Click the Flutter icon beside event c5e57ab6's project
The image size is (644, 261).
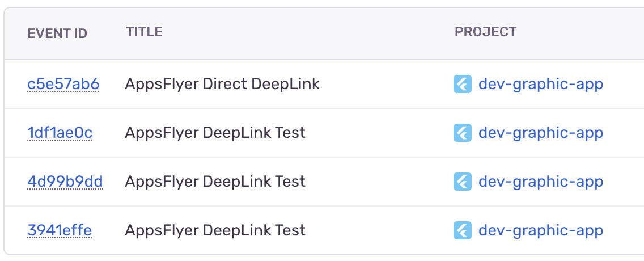[463, 84]
